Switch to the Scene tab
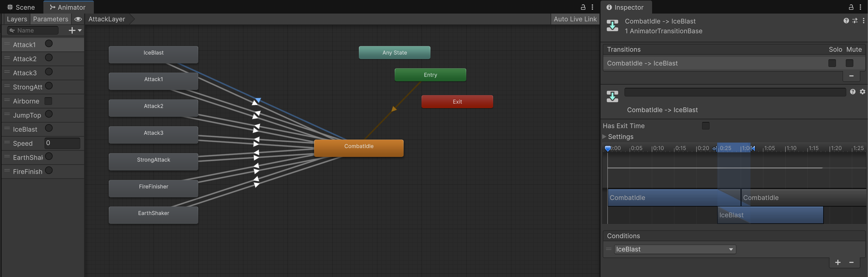The image size is (868, 277). pyautogui.click(x=21, y=7)
